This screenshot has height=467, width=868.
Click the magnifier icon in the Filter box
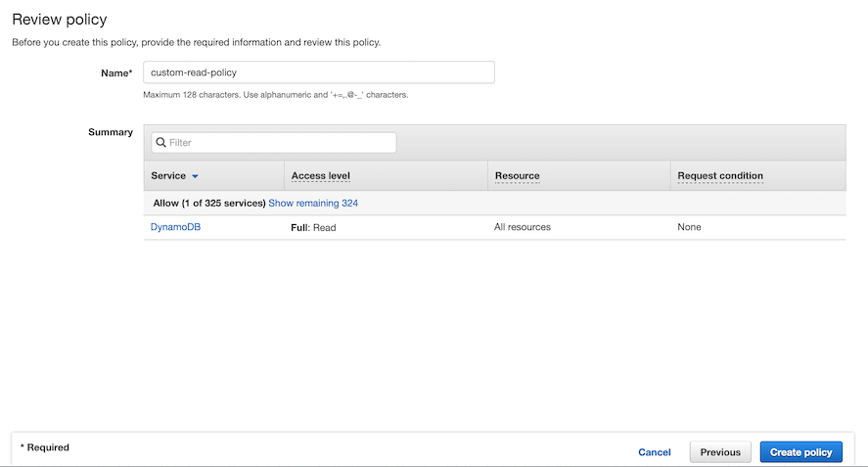click(x=161, y=143)
